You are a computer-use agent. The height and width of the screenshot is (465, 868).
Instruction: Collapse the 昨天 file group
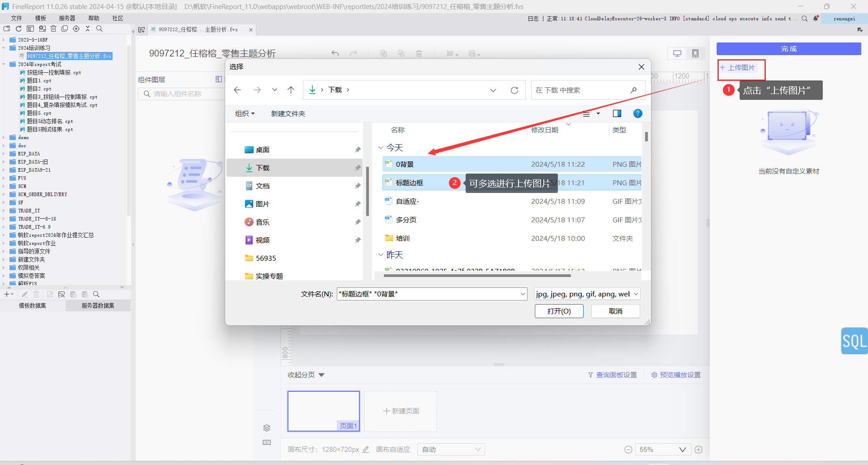coord(381,255)
